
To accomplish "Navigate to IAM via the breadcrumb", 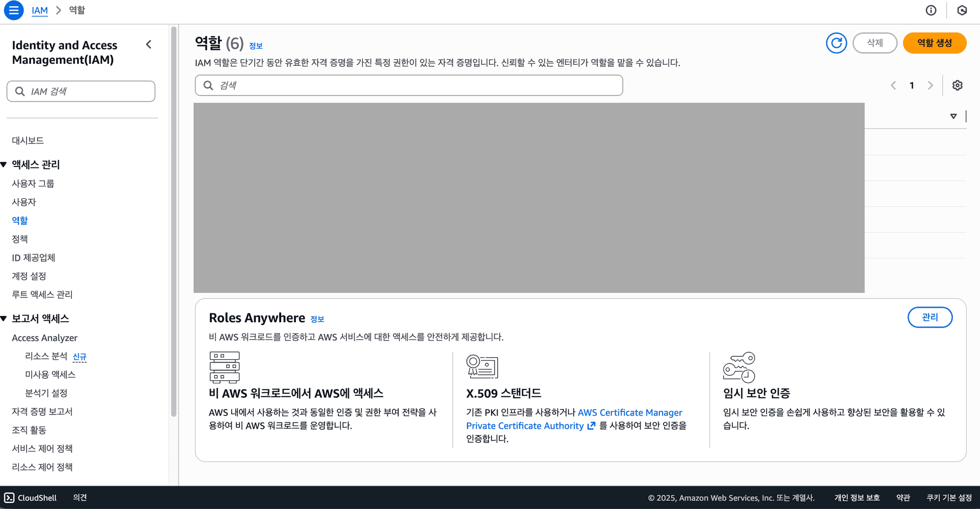I will (40, 10).
